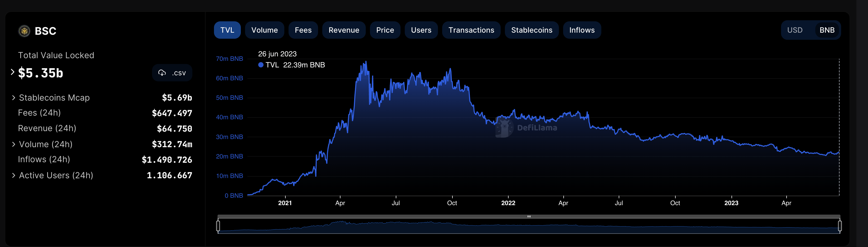Click the left handle of range slider

(218, 226)
